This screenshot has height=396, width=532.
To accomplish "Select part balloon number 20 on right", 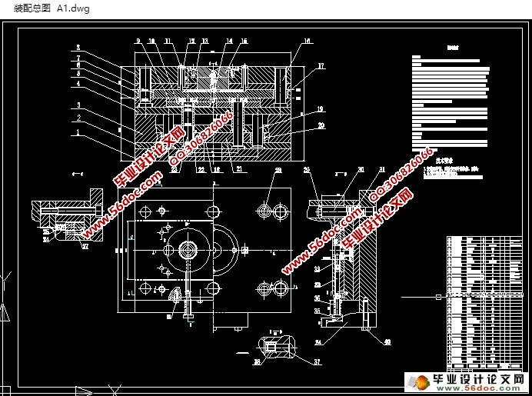I will click(x=321, y=125).
